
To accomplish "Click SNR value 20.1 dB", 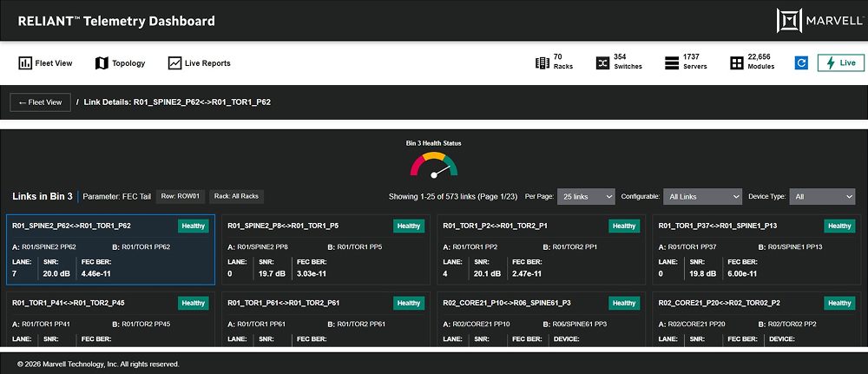I will point(488,273).
